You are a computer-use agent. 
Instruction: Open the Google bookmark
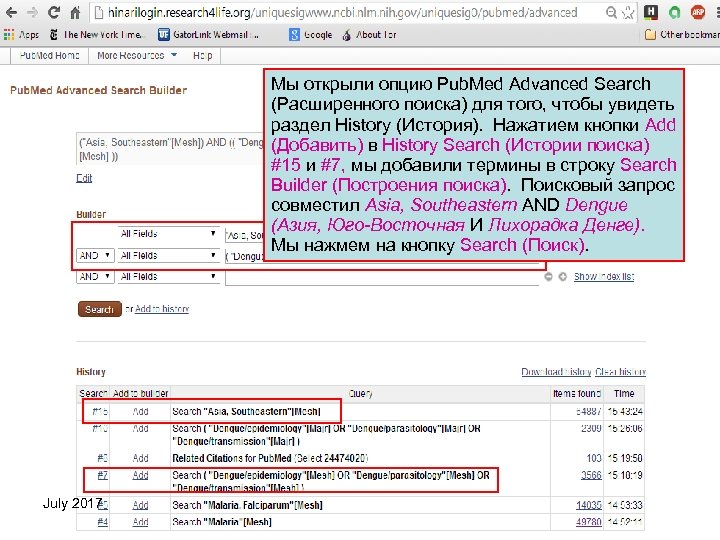point(310,34)
